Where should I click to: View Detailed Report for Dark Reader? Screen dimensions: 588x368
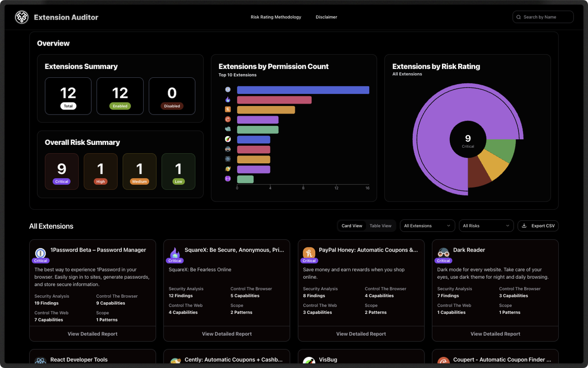(495, 334)
